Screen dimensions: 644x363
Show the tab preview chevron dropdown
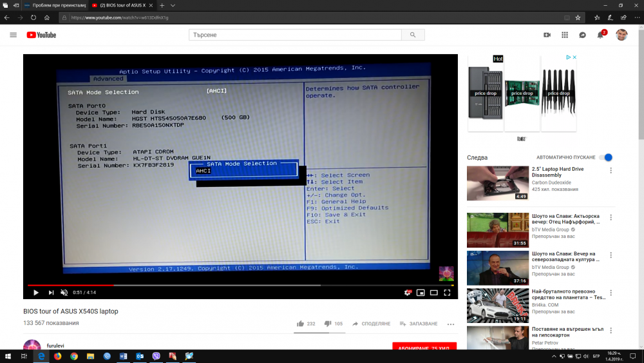[x=173, y=5]
